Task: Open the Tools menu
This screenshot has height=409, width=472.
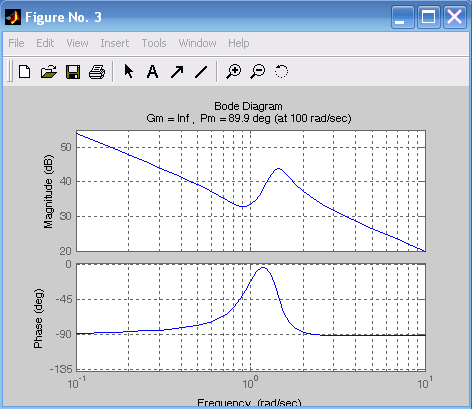Action: [x=154, y=43]
